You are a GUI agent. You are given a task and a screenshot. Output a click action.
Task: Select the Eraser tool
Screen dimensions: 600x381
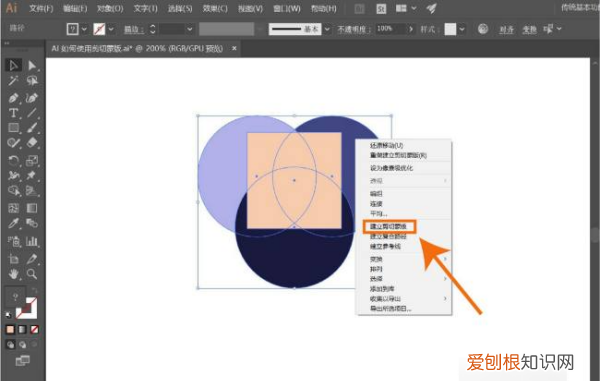(x=32, y=143)
